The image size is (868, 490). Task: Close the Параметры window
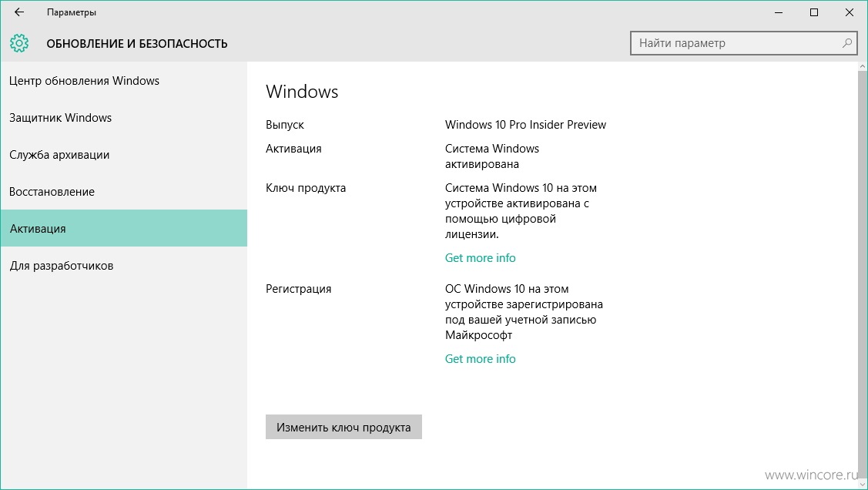coord(850,12)
